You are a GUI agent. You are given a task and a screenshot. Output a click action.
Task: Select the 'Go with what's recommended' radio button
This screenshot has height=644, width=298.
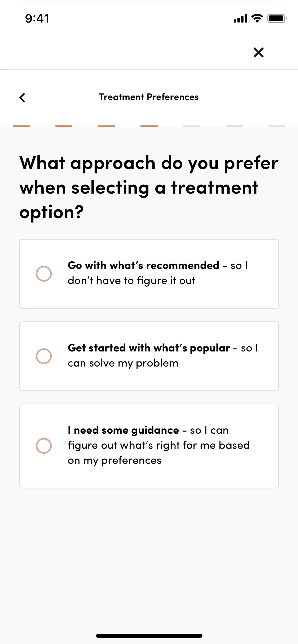click(x=44, y=273)
